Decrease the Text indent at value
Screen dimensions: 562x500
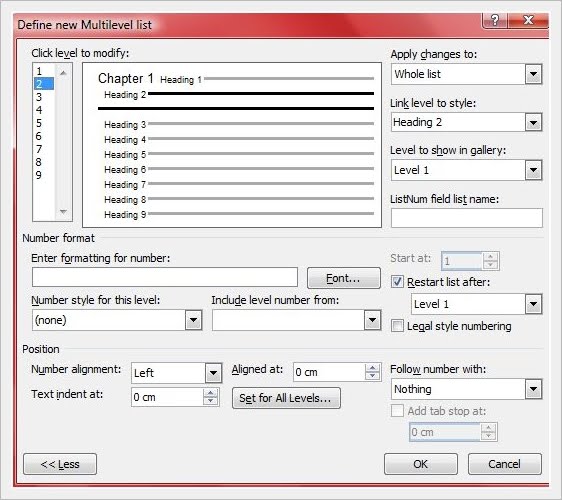point(210,401)
